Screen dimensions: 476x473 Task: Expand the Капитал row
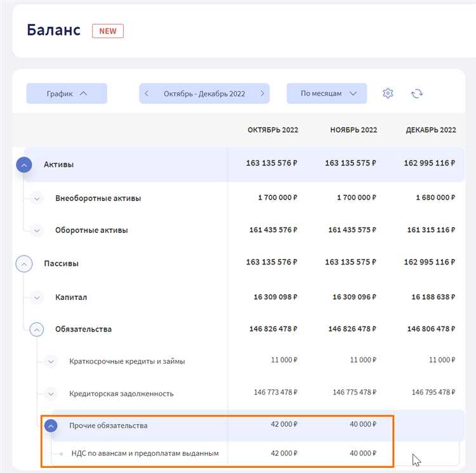click(x=37, y=297)
